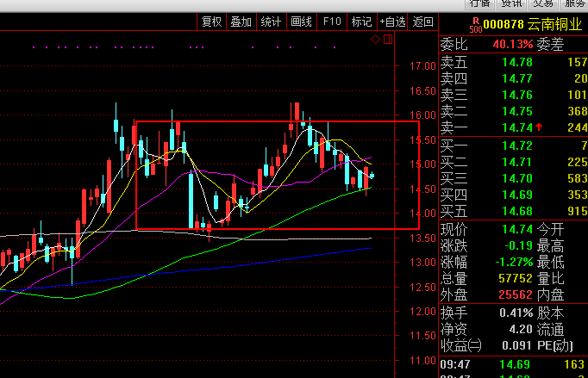Click the 复权 toolbar button

[x=211, y=22]
